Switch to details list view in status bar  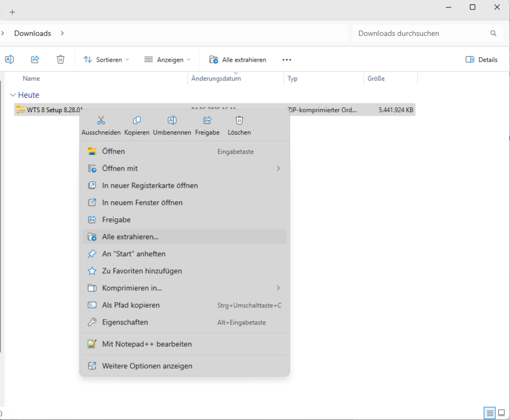489,413
